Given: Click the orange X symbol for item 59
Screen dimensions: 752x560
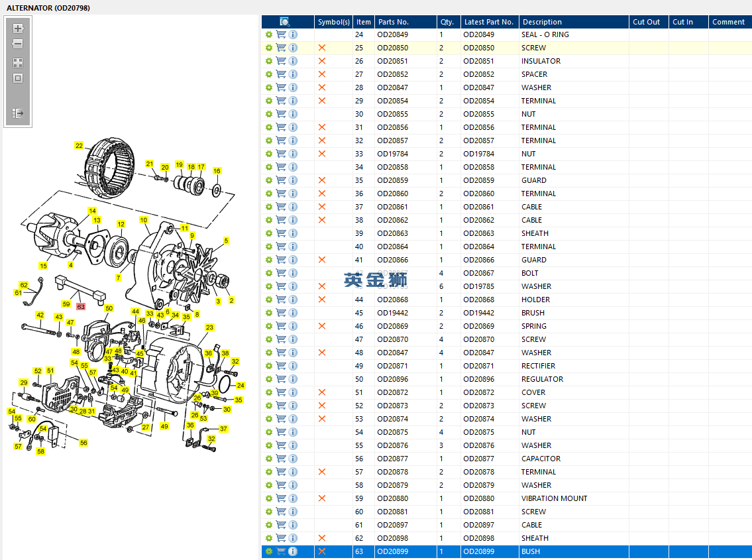Looking at the screenshot, I should click(x=322, y=498).
